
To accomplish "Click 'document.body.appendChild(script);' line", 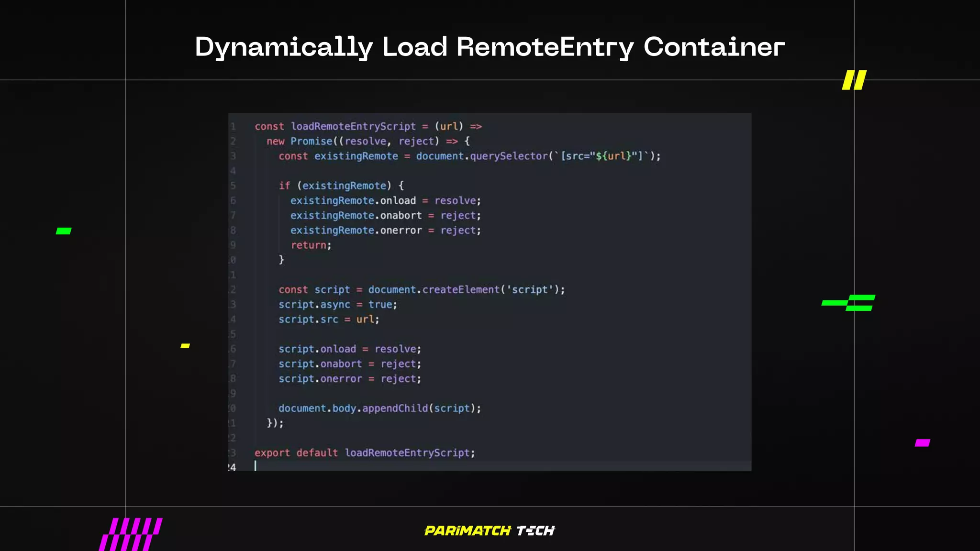I will [380, 408].
